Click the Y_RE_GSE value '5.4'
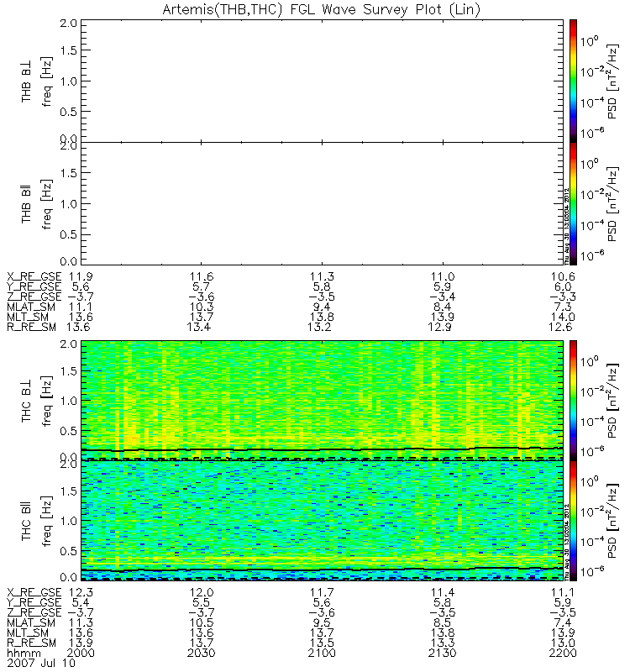The image size is (630, 672). (x=81, y=602)
